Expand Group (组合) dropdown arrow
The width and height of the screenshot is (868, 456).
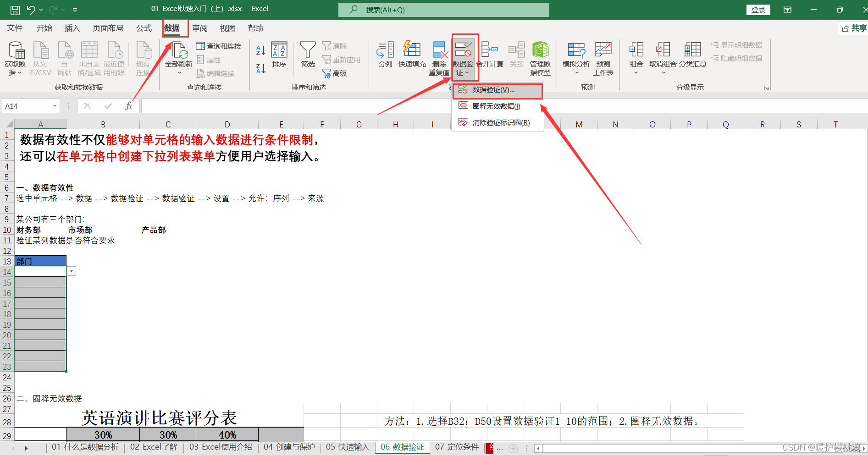636,73
